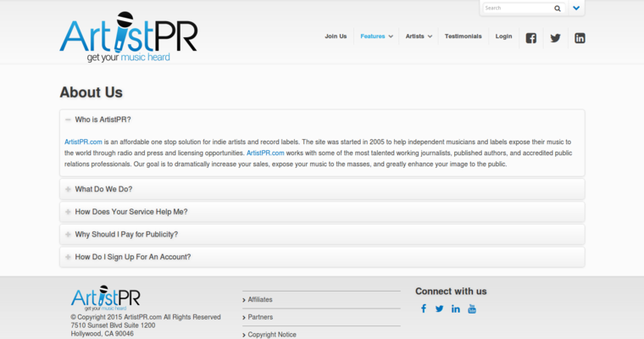644x339 pixels.
Task: Open the Partners footer link
Action: pyautogui.click(x=260, y=317)
